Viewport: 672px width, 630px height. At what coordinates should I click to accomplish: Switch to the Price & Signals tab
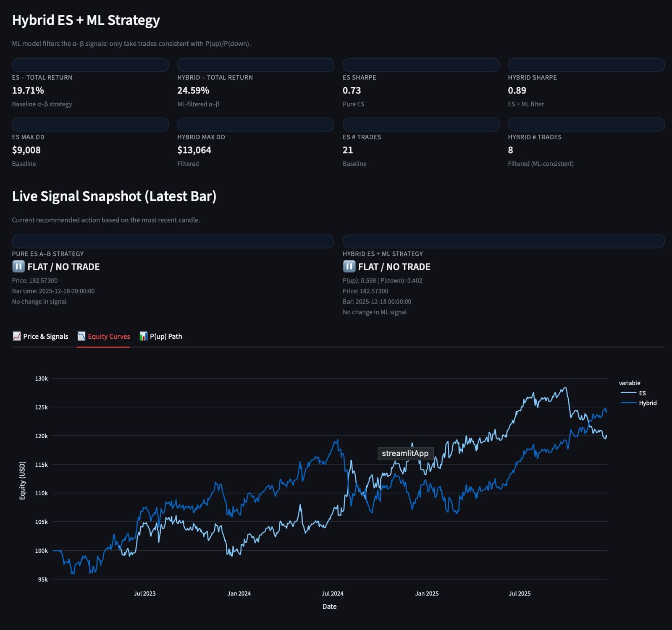45,336
